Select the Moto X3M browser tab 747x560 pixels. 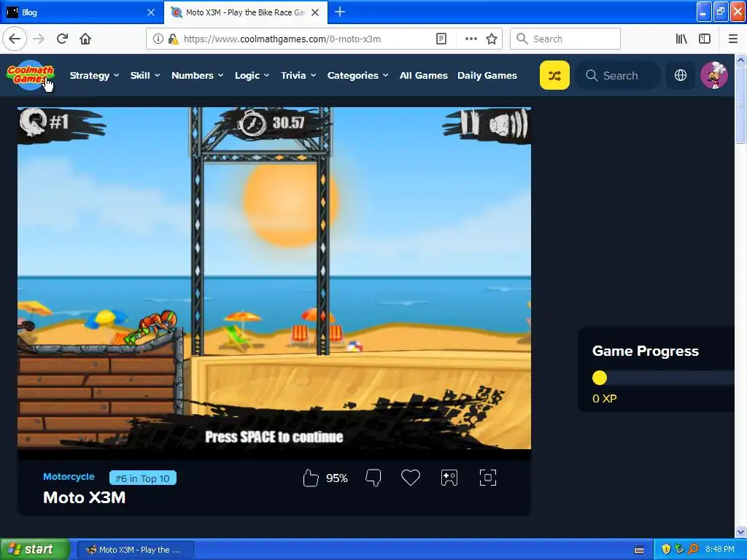point(246,12)
